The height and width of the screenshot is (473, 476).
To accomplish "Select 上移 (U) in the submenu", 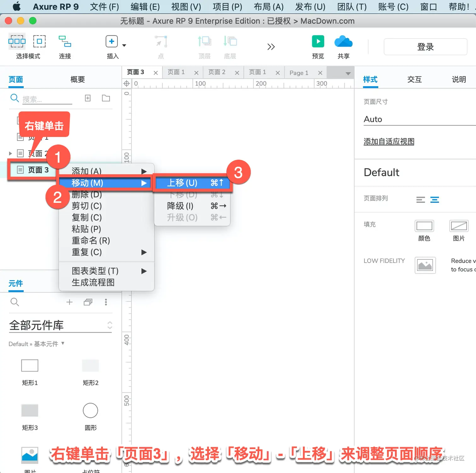I will pos(192,183).
